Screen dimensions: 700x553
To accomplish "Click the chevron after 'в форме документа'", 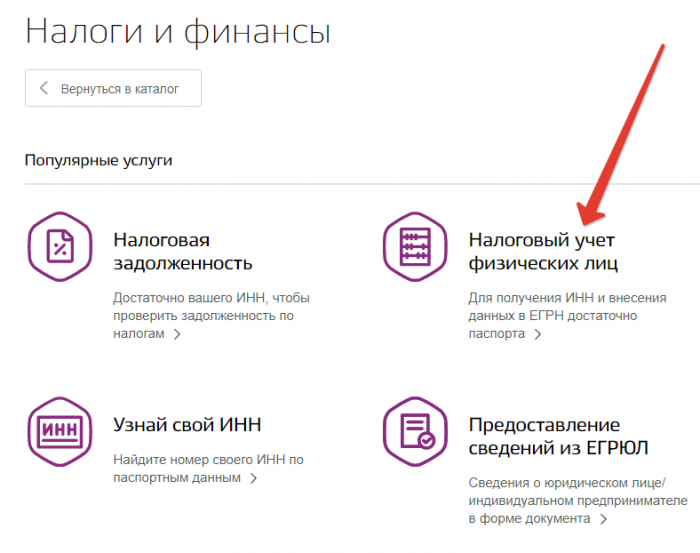I will 603,519.
